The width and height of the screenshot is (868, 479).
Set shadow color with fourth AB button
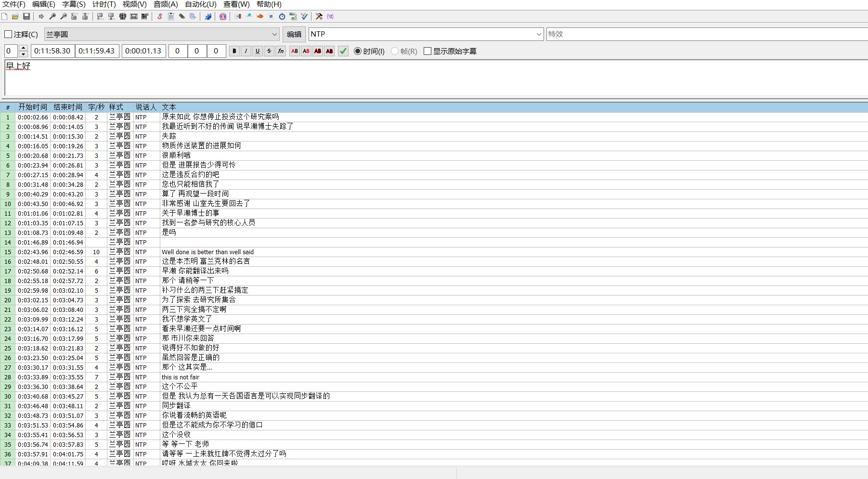pos(329,51)
